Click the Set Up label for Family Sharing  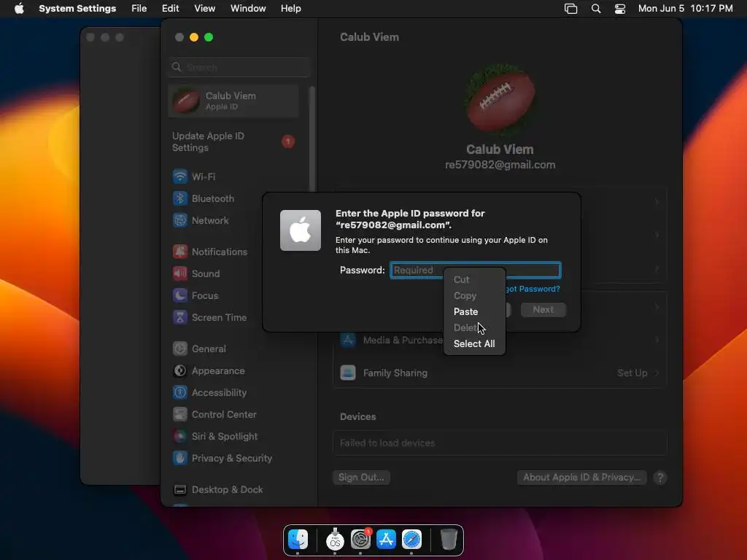(632, 373)
